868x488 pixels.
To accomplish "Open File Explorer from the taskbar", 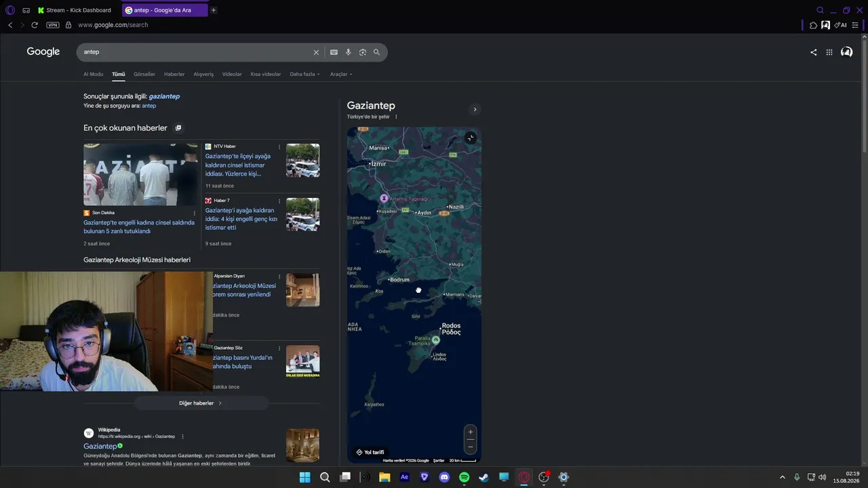I will click(384, 477).
